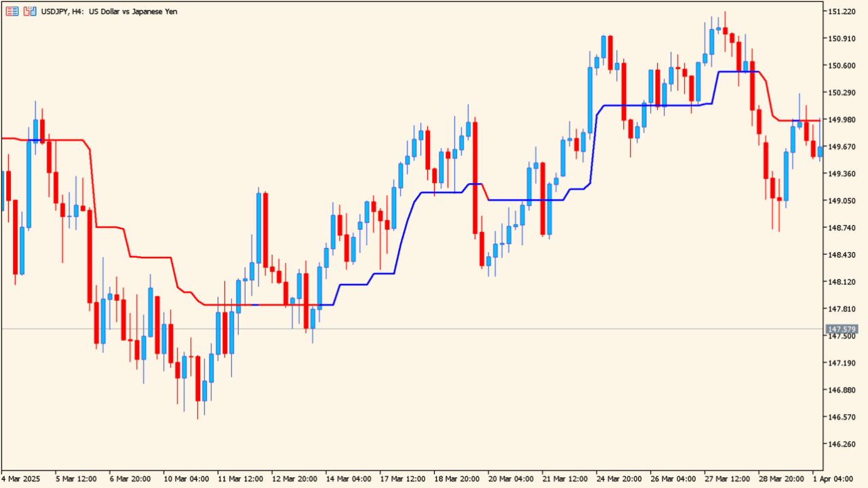Click the red quote-list icon in top-left corner
The image size is (868, 488).
[12, 11]
